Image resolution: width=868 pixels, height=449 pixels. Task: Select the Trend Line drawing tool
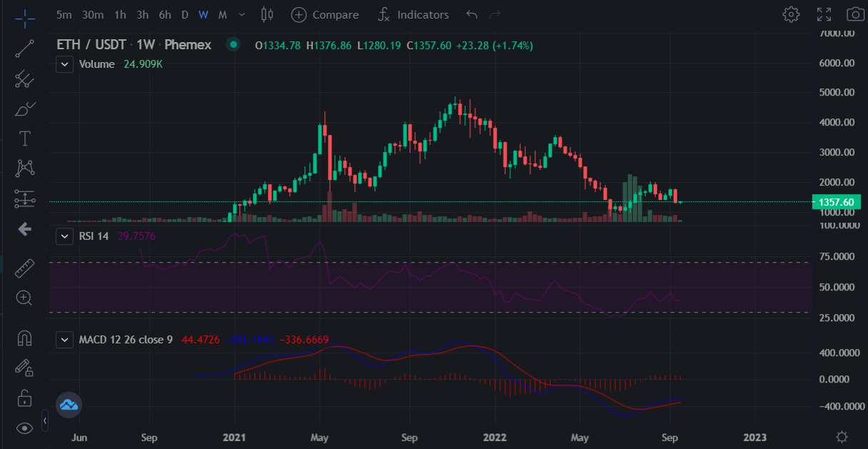click(x=24, y=49)
